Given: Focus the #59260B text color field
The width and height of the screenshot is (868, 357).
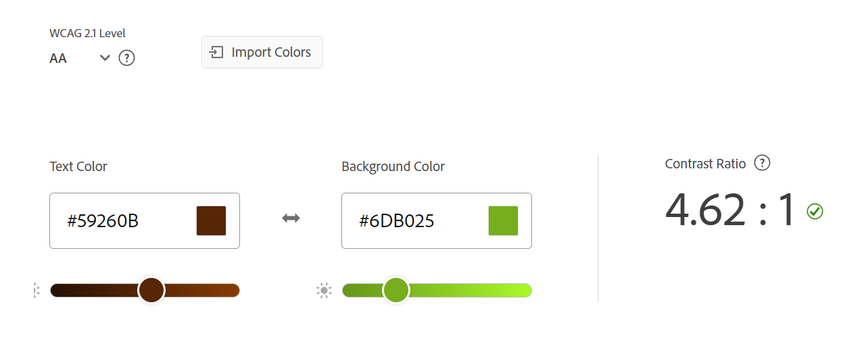Looking at the screenshot, I should [122, 220].
